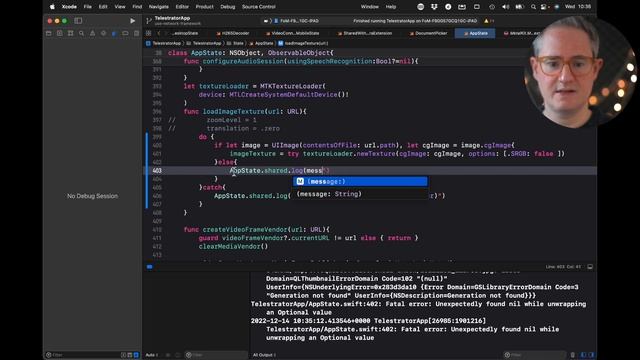Open macOS Spotlight search icon
This screenshot has width=640, height=360.
pyautogui.click(x=533, y=7)
